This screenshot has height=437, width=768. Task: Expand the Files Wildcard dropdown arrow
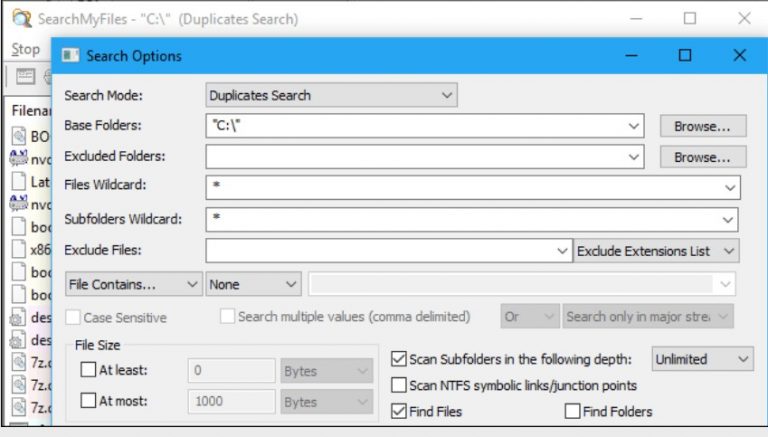pyautogui.click(x=730, y=188)
